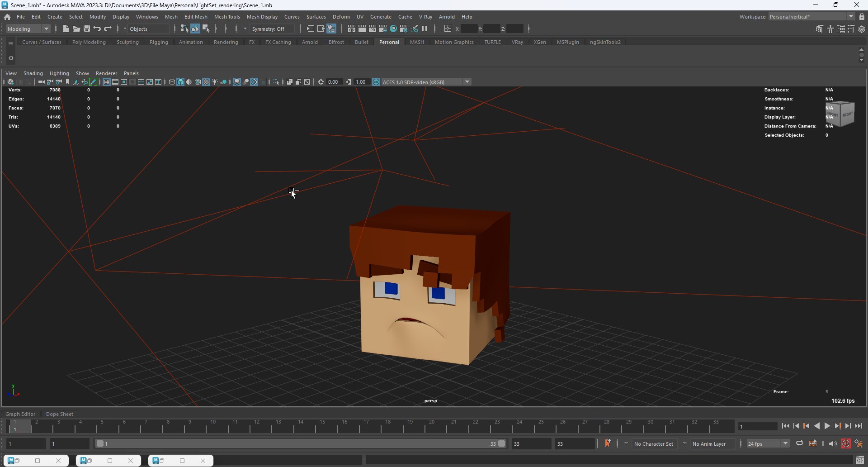Click the ViewCube RIGHT face
This screenshot has width=868, height=467.
point(847,114)
